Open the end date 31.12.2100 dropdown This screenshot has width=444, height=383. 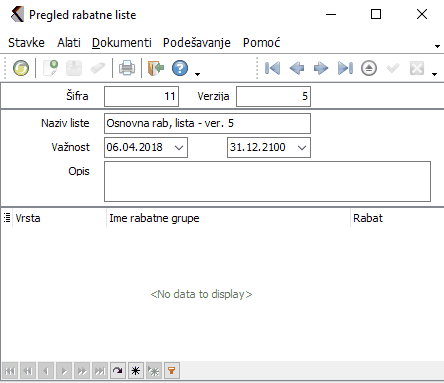302,147
